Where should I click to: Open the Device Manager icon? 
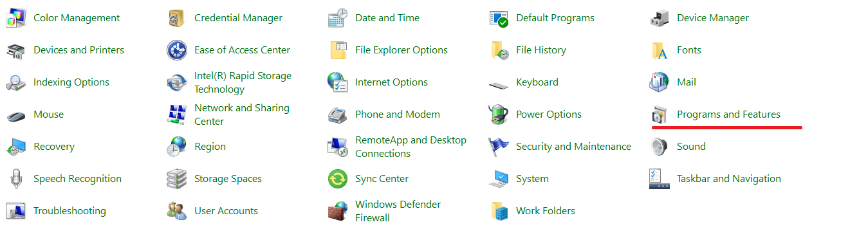click(x=659, y=18)
